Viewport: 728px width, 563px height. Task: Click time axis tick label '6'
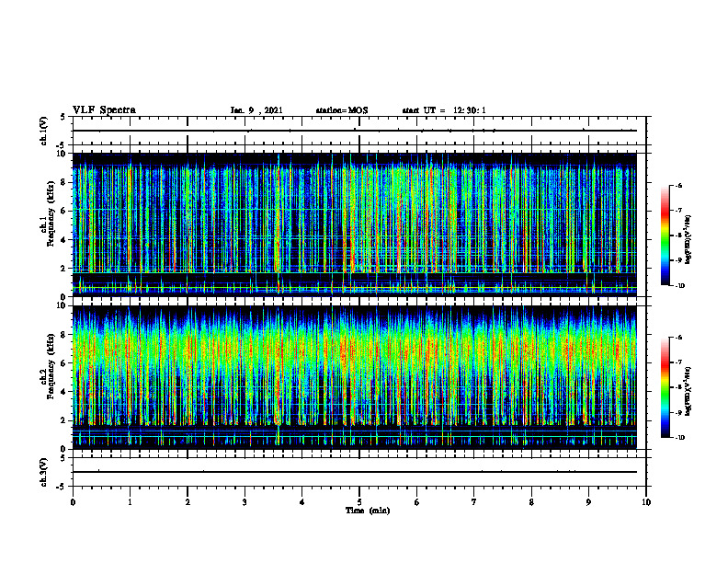pos(417,502)
